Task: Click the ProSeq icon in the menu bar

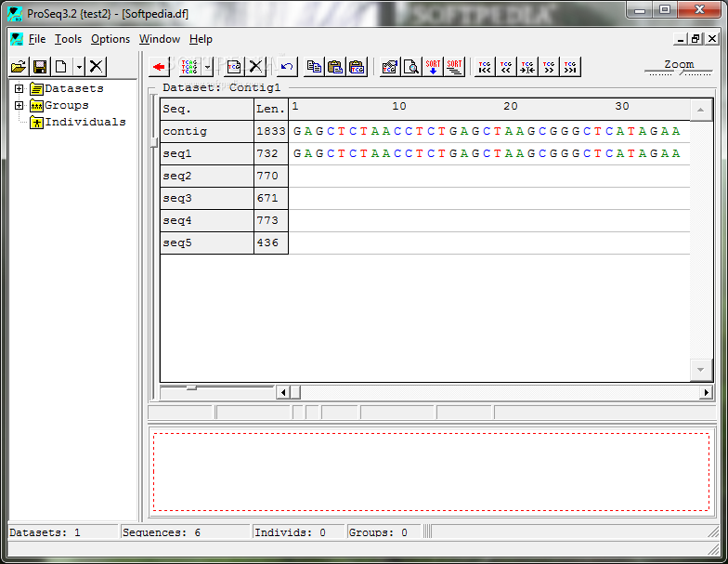Action: [17, 39]
